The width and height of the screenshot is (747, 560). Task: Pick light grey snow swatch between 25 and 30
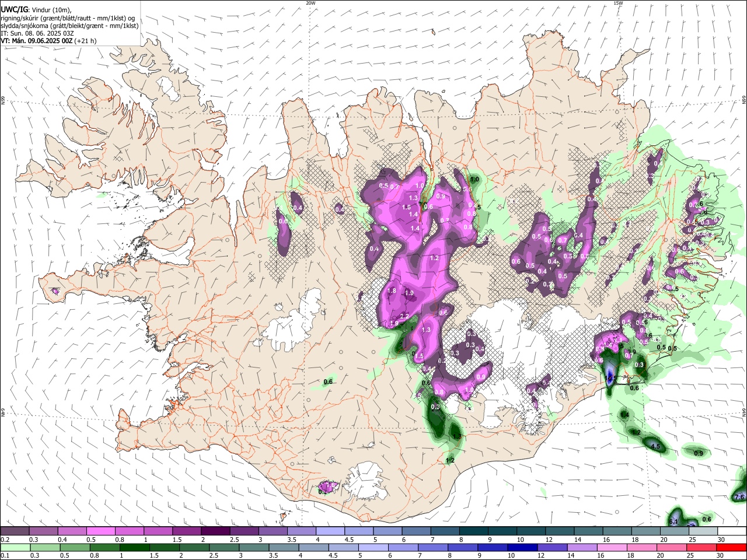tap(703, 531)
